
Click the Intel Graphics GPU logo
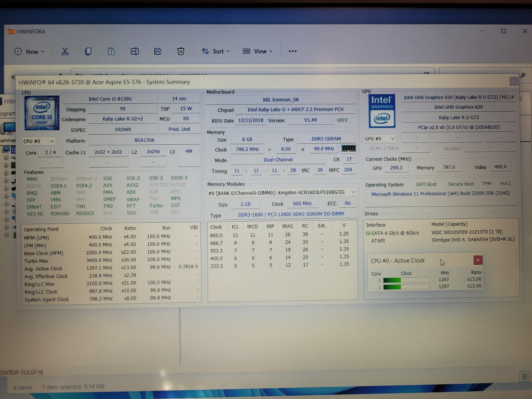[382, 111]
